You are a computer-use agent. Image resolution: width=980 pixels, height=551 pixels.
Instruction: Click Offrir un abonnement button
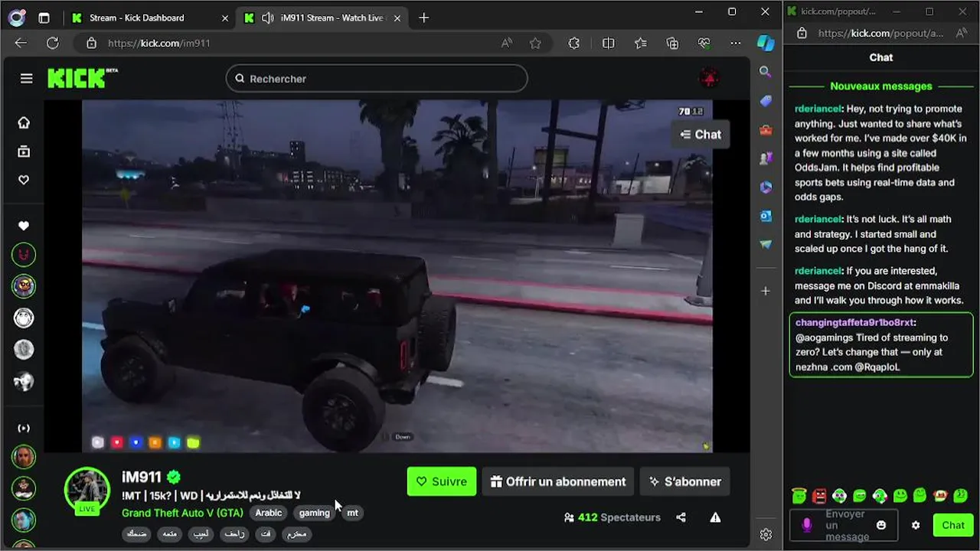(558, 481)
